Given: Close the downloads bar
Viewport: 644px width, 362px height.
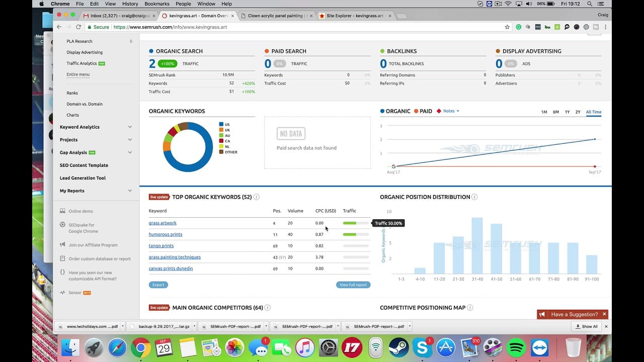Looking at the screenshot, I should pos(606,326).
